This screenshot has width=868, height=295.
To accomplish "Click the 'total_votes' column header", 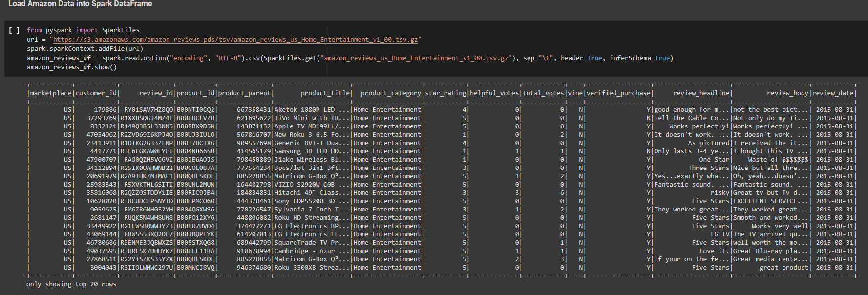I will (543, 93).
